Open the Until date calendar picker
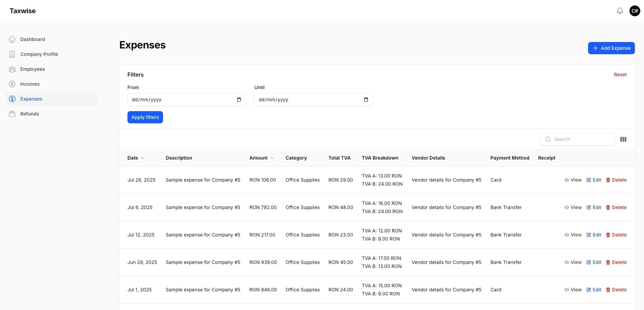The width and height of the screenshot is (644, 310). click(x=366, y=100)
